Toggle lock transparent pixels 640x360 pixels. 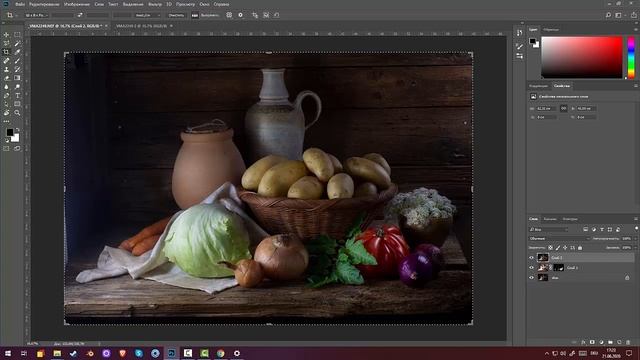pos(550,248)
